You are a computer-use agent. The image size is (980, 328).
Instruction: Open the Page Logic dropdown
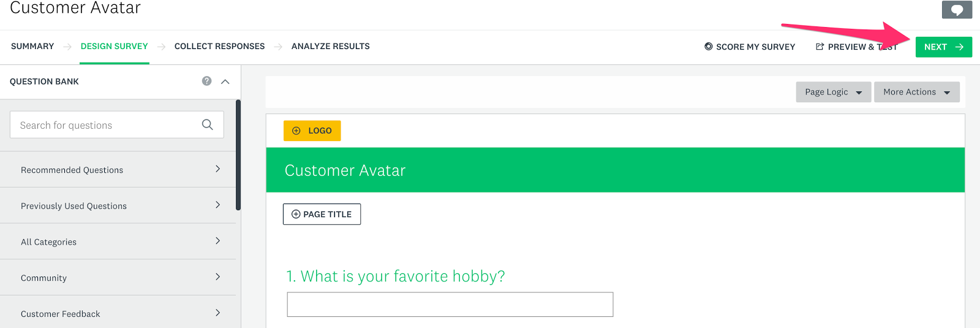point(834,92)
